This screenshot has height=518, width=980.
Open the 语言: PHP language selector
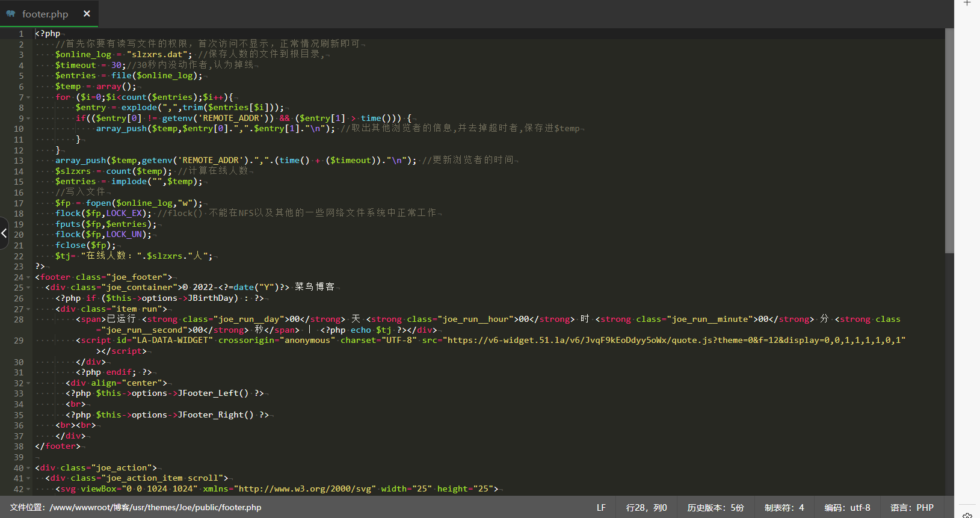[911, 508]
